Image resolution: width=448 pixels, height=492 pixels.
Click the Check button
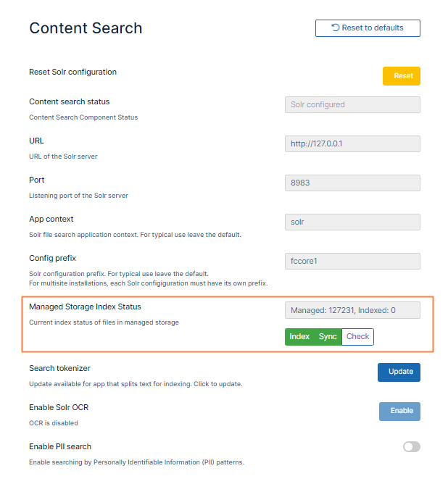tap(357, 336)
